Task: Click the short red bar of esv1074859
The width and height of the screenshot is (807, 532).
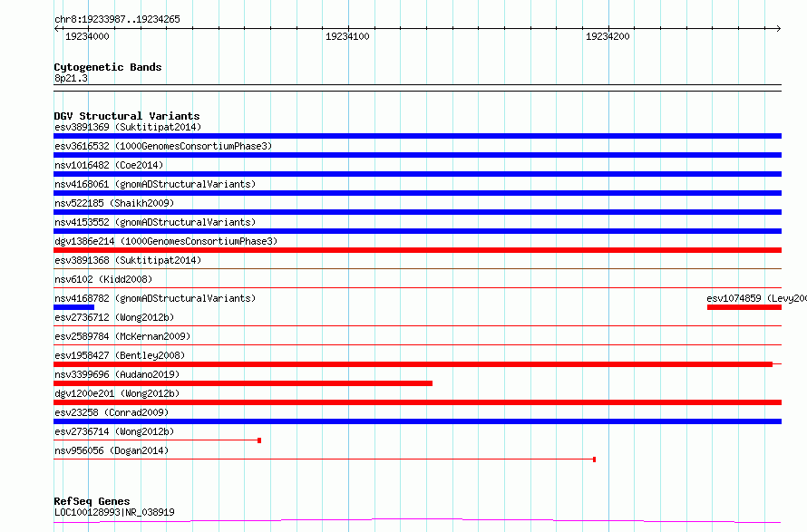Action: click(x=744, y=307)
